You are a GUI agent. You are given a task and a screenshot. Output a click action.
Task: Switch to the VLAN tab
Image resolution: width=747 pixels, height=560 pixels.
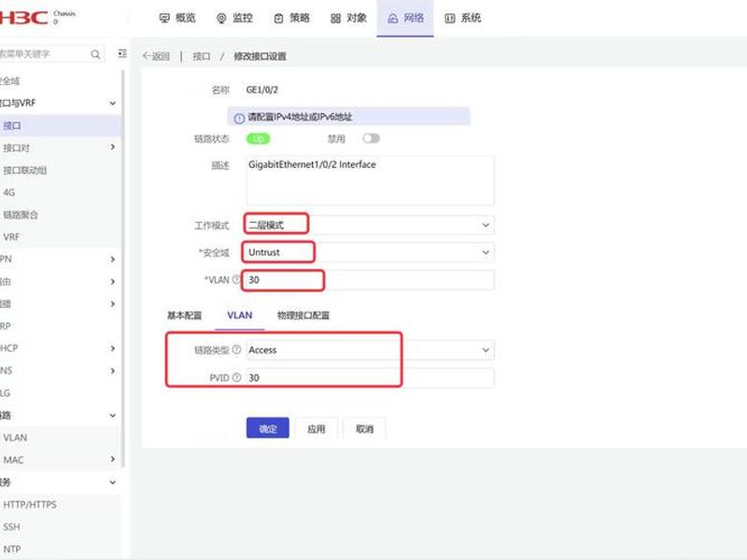point(240,315)
